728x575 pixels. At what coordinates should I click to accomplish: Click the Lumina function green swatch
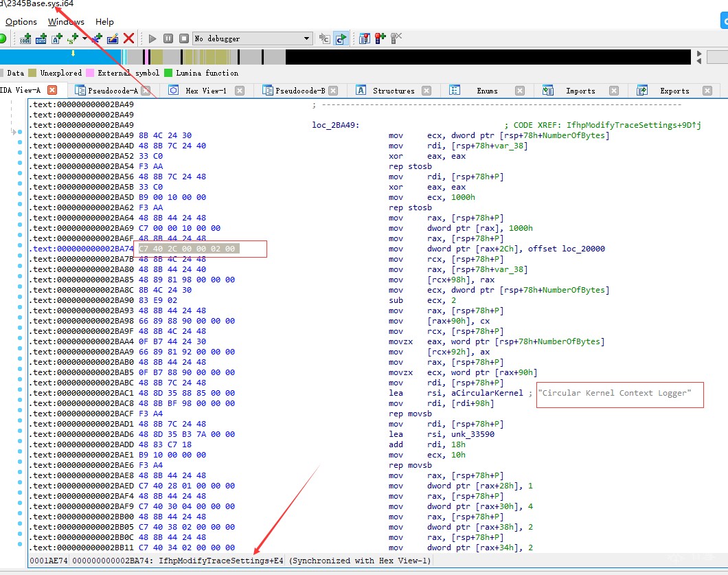168,73
